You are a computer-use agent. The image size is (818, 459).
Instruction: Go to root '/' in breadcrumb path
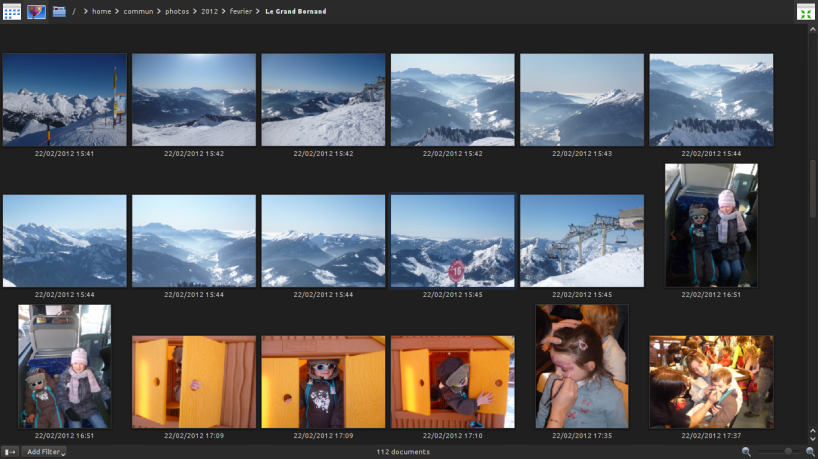point(74,11)
